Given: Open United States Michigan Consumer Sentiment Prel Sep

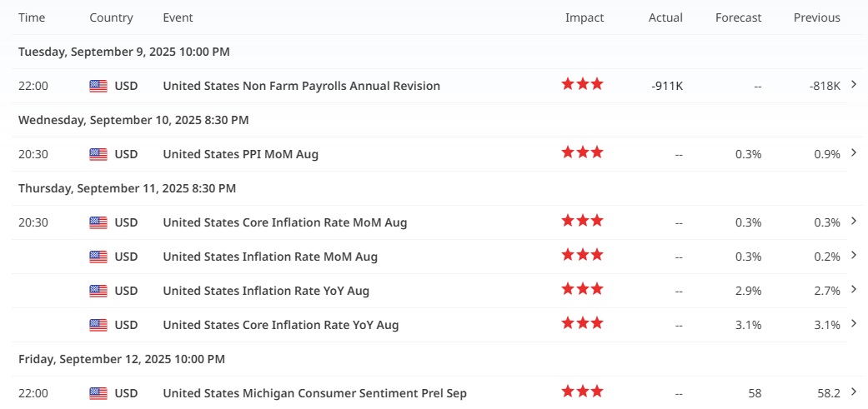Looking at the screenshot, I should (314, 393).
